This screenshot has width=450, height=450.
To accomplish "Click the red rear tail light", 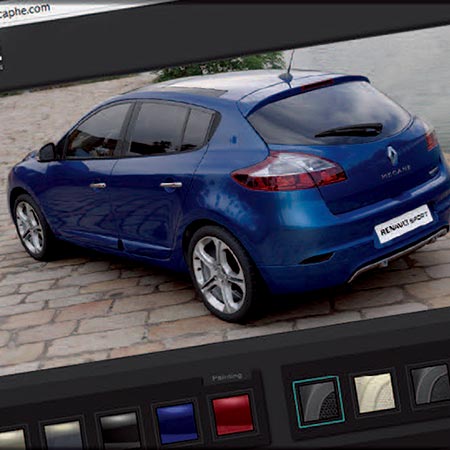I will [289, 171].
